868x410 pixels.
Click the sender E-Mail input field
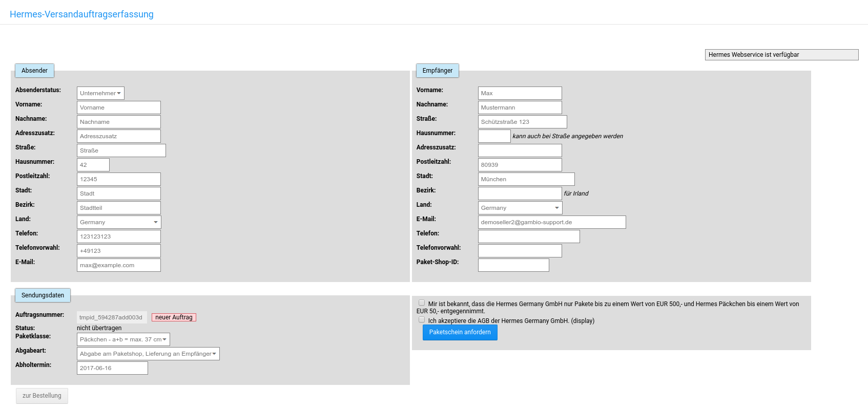click(x=118, y=265)
